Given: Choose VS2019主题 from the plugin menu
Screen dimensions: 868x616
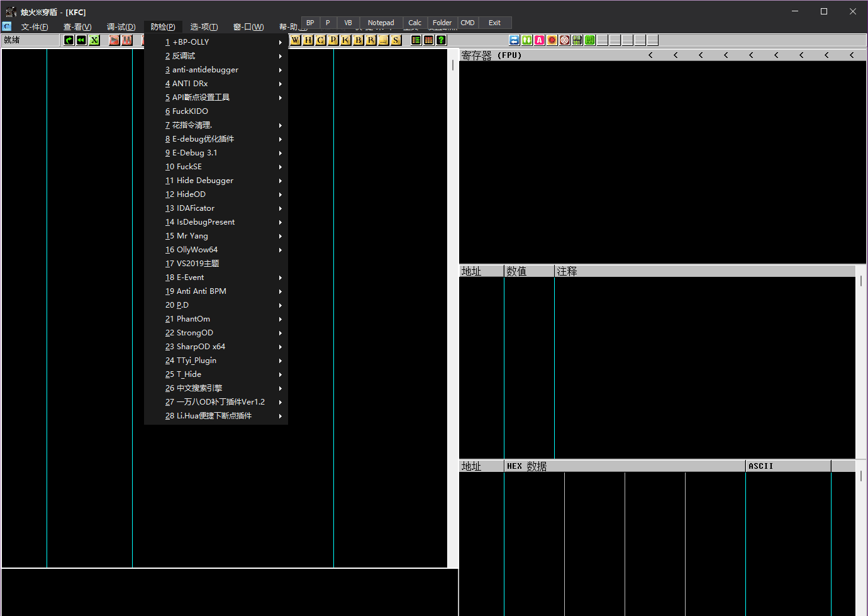Looking at the screenshot, I should tap(216, 264).
